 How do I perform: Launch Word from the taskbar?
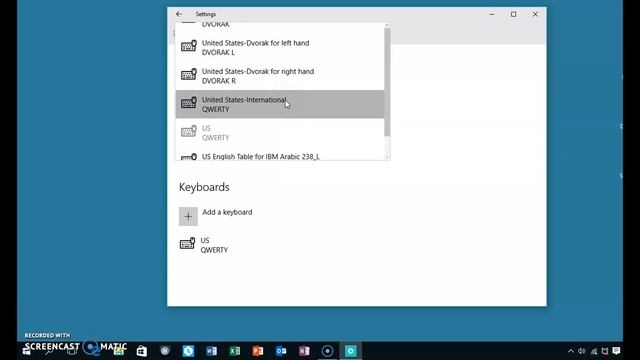pyautogui.click(x=211, y=351)
